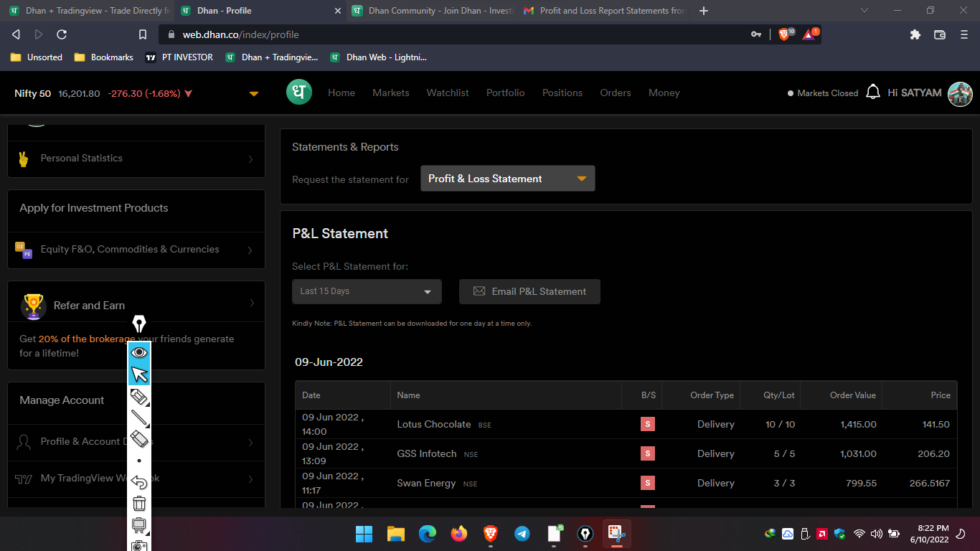The height and width of the screenshot is (551, 980).
Task: Click the 20% of the brokerage link
Action: point(87,339)
